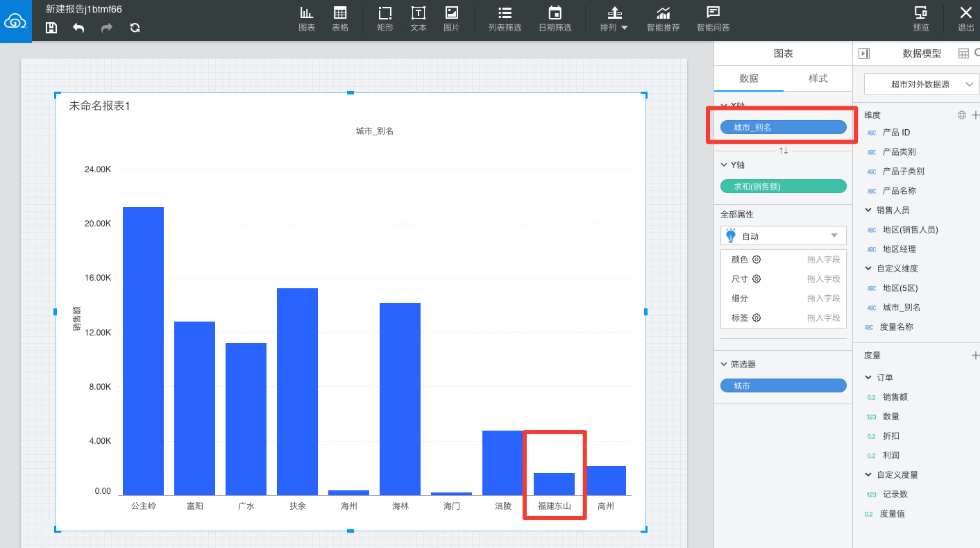Collapse the 销售人员 group
This screenshot has width=980, height=548.
869,210
